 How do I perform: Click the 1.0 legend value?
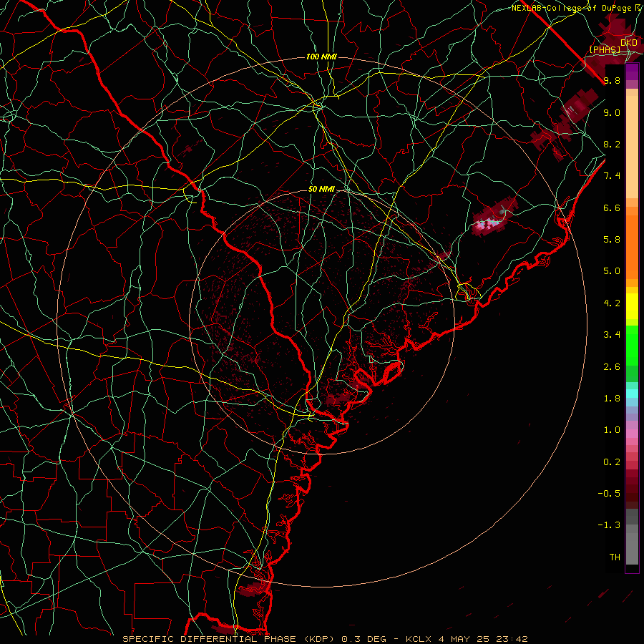(x=612, y=430)
